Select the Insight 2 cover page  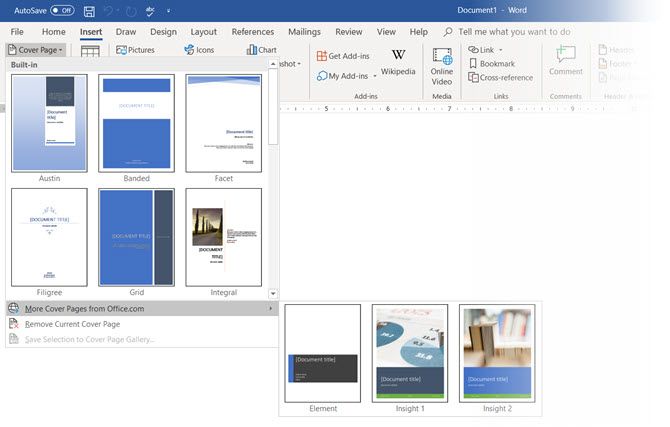click(x=497, y=353)
